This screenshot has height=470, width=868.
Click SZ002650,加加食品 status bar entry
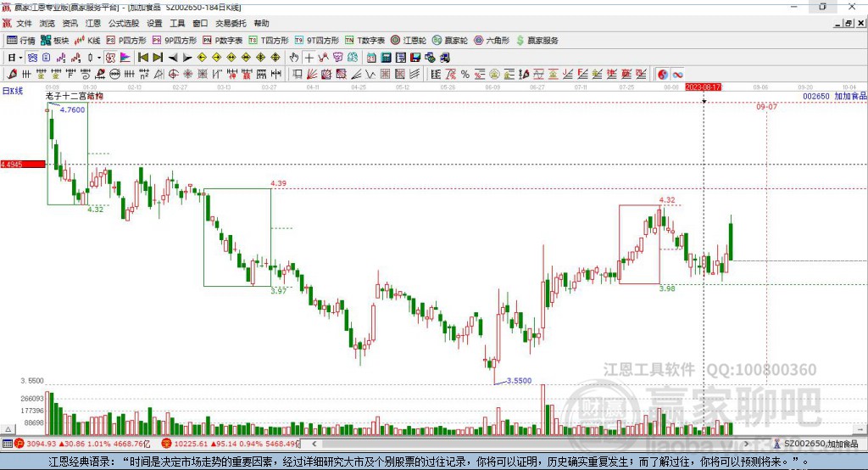pos(816,444)
